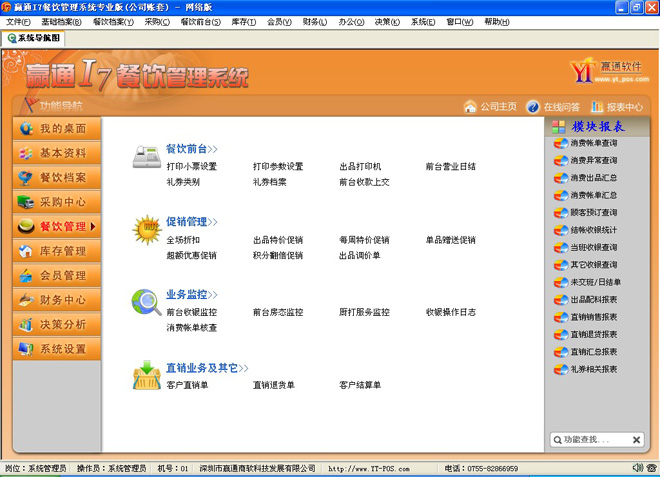The image size is (660, 477).
Task: Expand the 业务监控>> section header
Action: (x=192, y=295)
